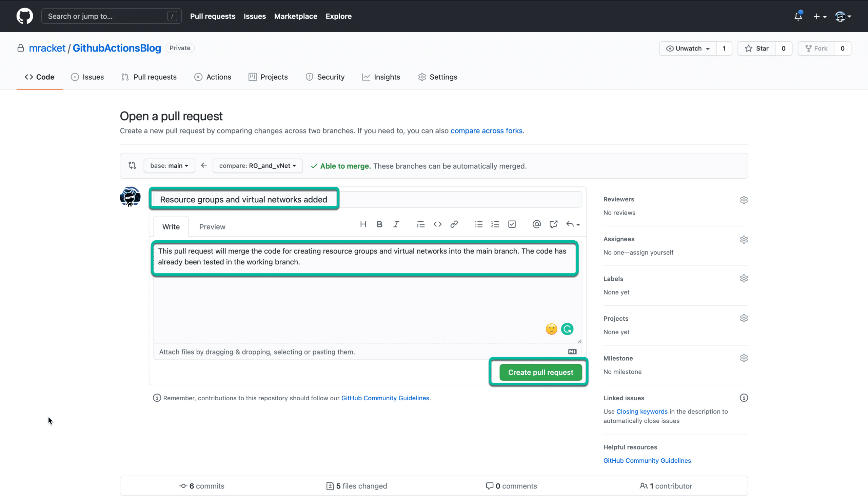Screen dimensions: 868x501
Task: Open the repository Settings tab
Action: tap(437, 77)
